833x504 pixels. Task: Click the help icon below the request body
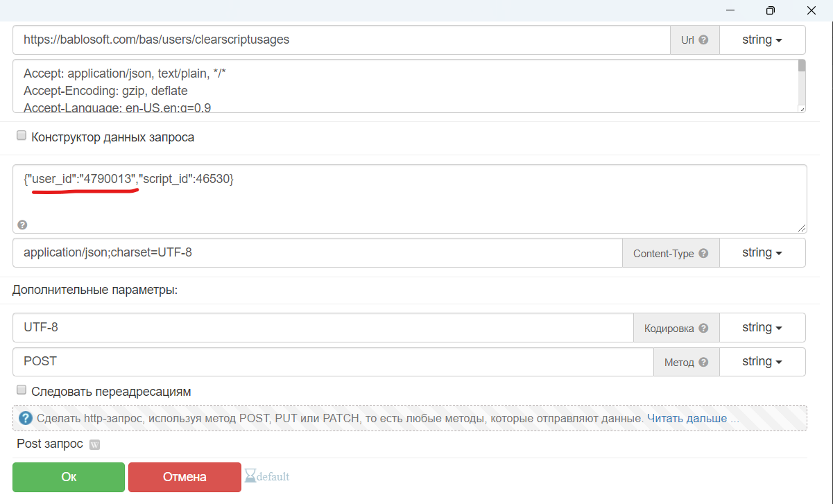tap(22, 225)
